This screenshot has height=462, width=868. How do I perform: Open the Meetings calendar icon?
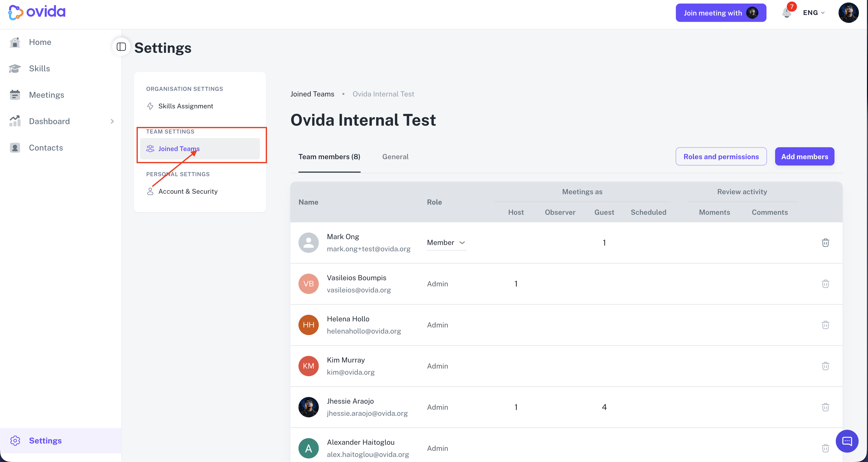pyautogui.click(x=15, y=95)
